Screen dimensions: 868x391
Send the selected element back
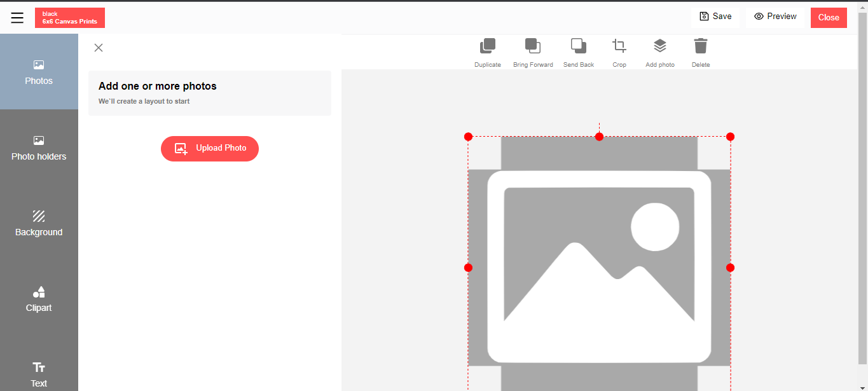point(579,53)
